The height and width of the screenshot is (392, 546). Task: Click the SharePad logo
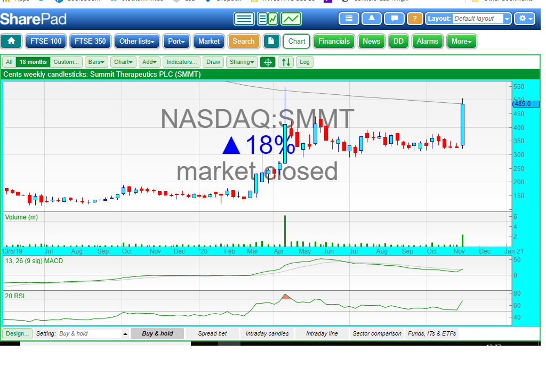tap(33, 19)
